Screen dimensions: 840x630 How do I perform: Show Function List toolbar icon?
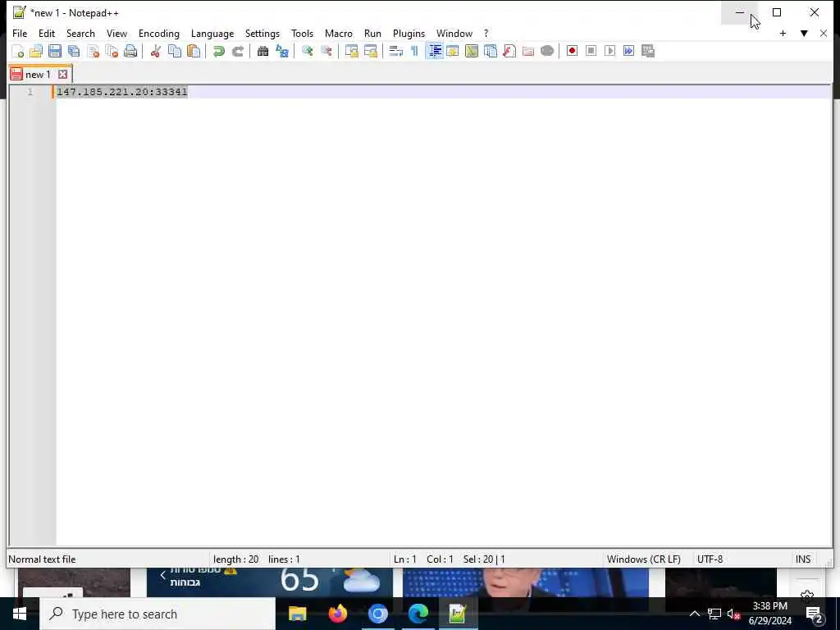coord(509,51)
